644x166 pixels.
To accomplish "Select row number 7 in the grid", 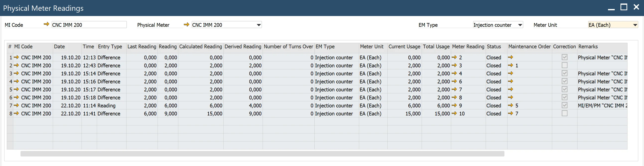I will point(10,106).
